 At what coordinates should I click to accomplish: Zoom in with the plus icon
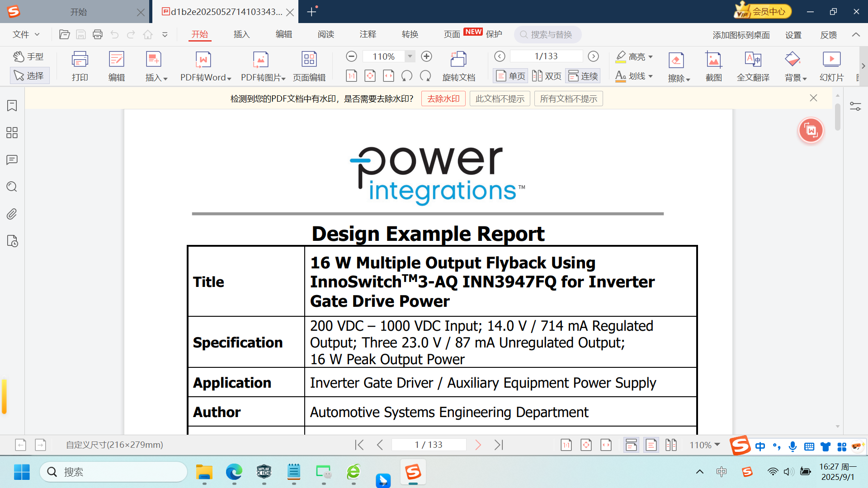click(426, 56)
